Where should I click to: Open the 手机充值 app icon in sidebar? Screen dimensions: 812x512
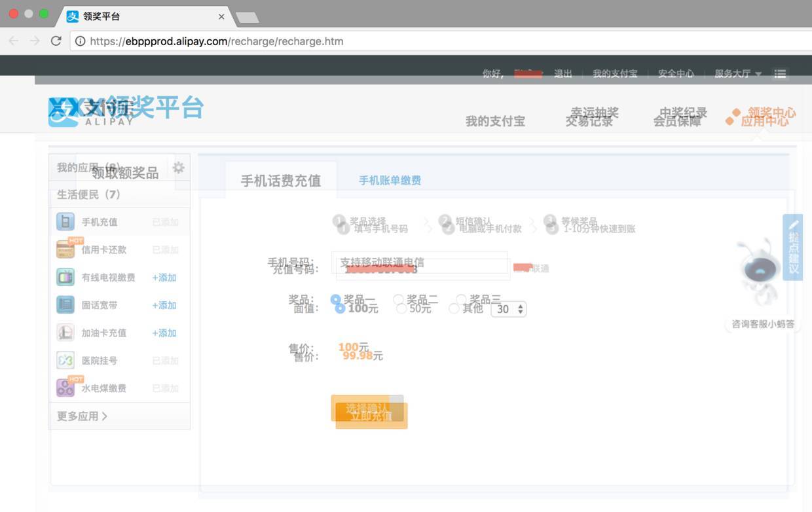65,222
